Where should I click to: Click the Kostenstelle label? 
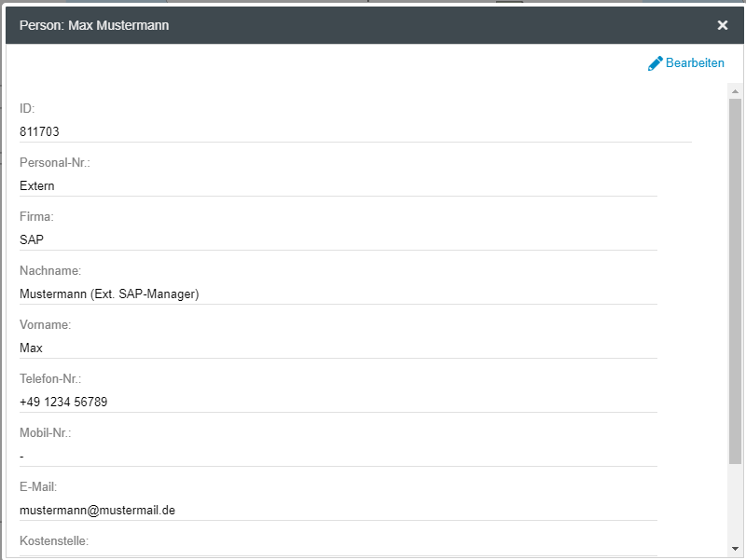(x=54, y=540)
